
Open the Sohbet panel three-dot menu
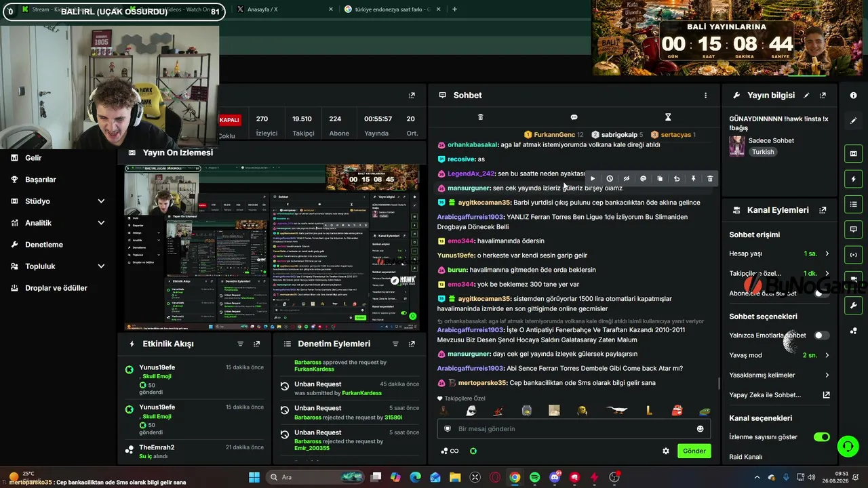(x=705, y=96)
